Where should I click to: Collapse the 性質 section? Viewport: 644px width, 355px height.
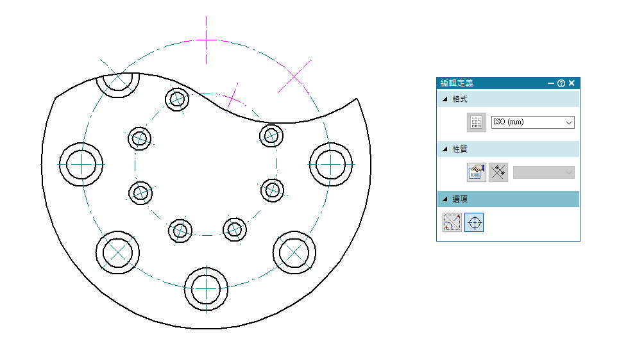(445, 149)
